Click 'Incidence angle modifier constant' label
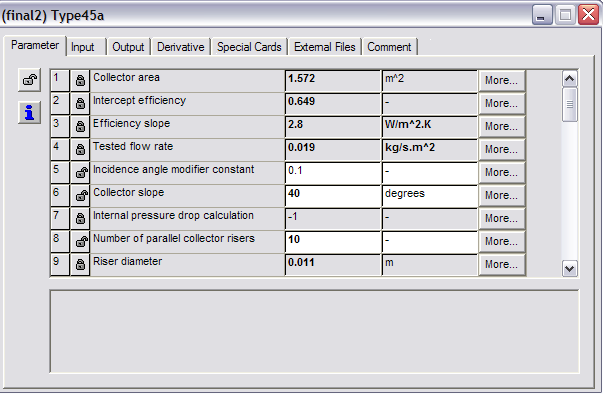 (173, 170)
